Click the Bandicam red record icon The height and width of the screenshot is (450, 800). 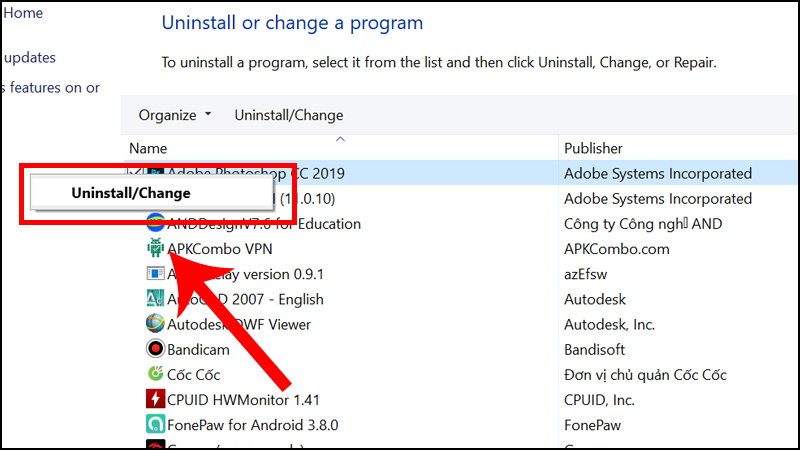click(155, 349)
